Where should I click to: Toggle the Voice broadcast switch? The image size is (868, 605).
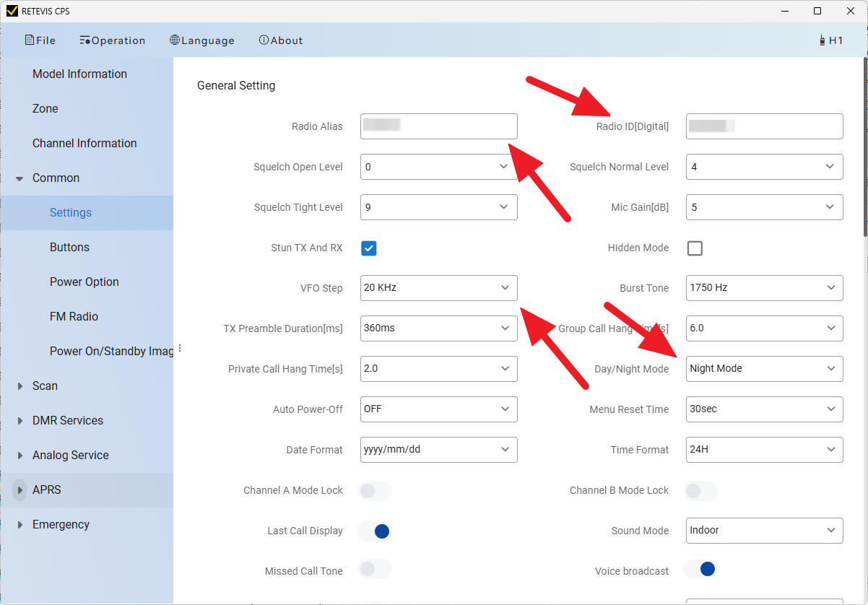coord(700,570)
